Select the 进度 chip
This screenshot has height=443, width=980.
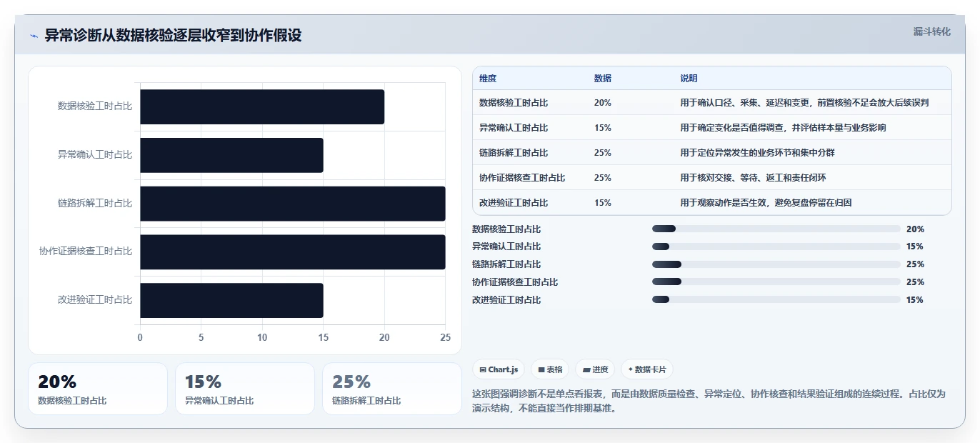pyautogui.click(x=595, y=369)
